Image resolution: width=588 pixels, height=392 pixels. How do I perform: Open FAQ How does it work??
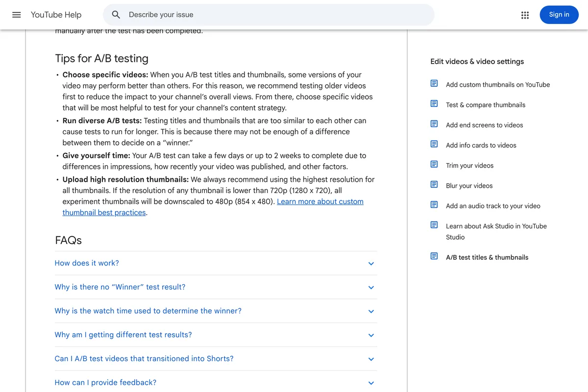tap(216, 263)
